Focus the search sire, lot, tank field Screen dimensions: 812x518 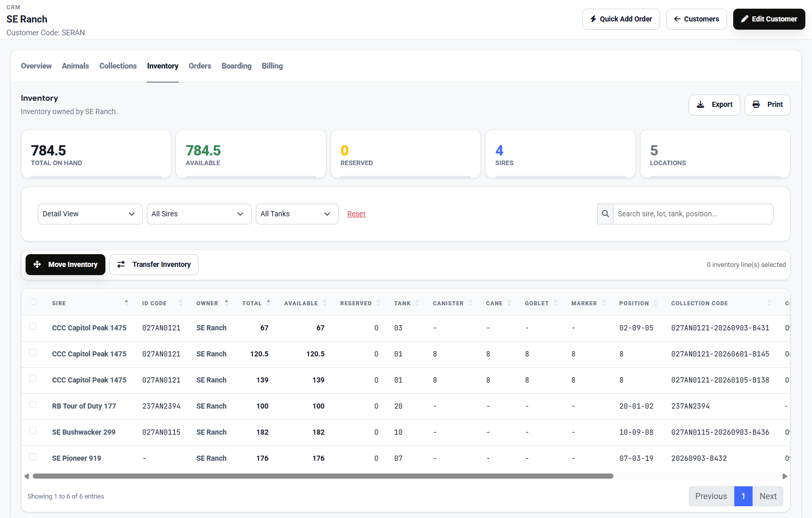[693, 214]
